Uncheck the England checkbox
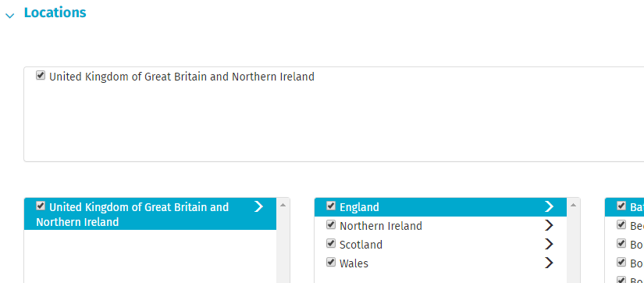Image resolution: width=644 pixels, height=283 pixels. tap(331, 206)
